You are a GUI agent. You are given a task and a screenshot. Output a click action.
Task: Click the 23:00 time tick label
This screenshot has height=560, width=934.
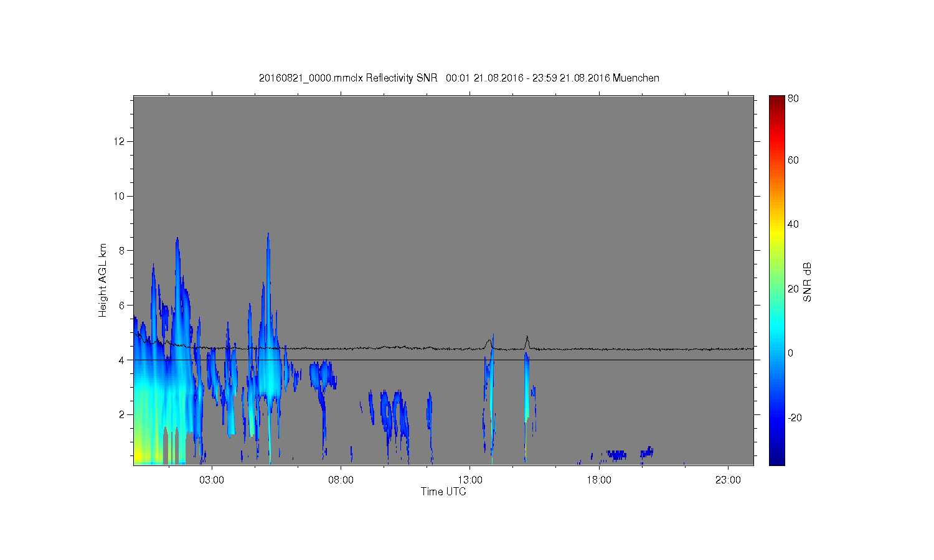[729, 480]
